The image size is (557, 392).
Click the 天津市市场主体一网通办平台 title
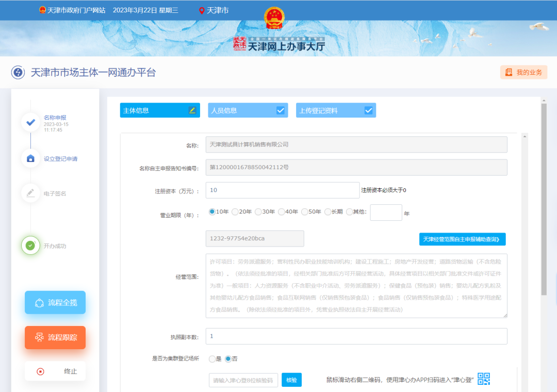coord(93,73)
